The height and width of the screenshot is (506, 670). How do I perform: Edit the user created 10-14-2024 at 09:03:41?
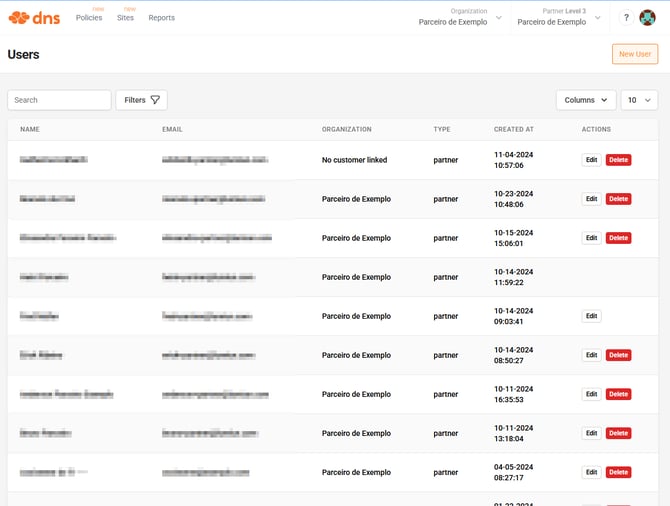click(591, 316)
